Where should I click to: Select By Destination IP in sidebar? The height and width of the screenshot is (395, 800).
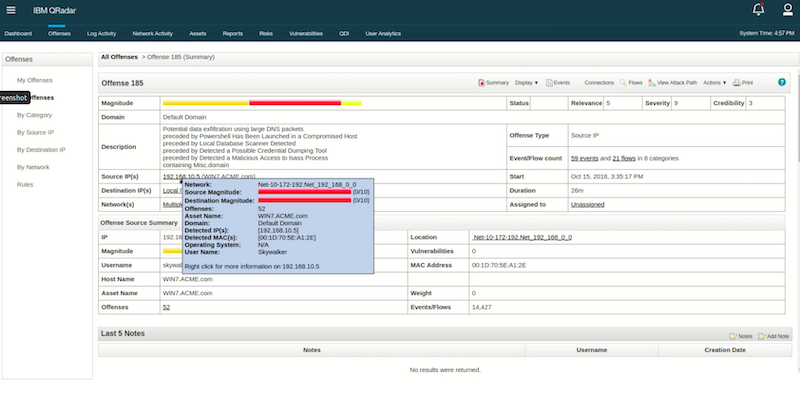pyautogui.click(x=41, y=150)
